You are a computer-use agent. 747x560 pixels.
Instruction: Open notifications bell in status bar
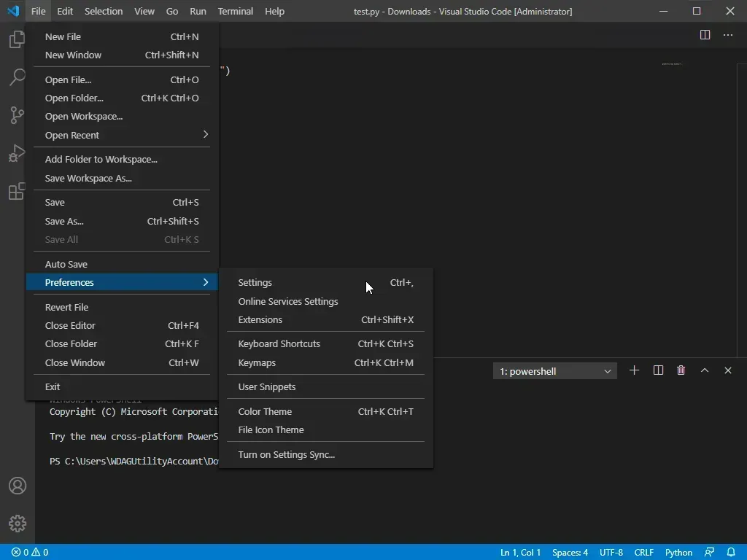click(731, 553)
